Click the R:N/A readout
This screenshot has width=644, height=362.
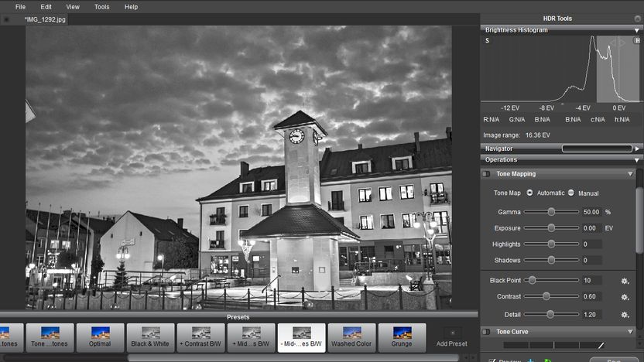pos(492,119)
